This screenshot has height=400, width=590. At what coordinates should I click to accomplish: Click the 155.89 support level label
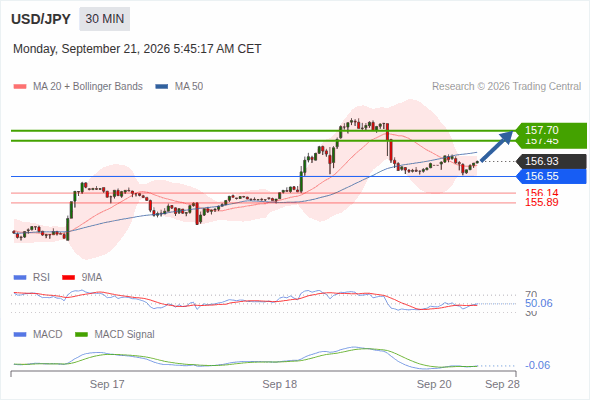pyautogui.click(x=541, y=202)
